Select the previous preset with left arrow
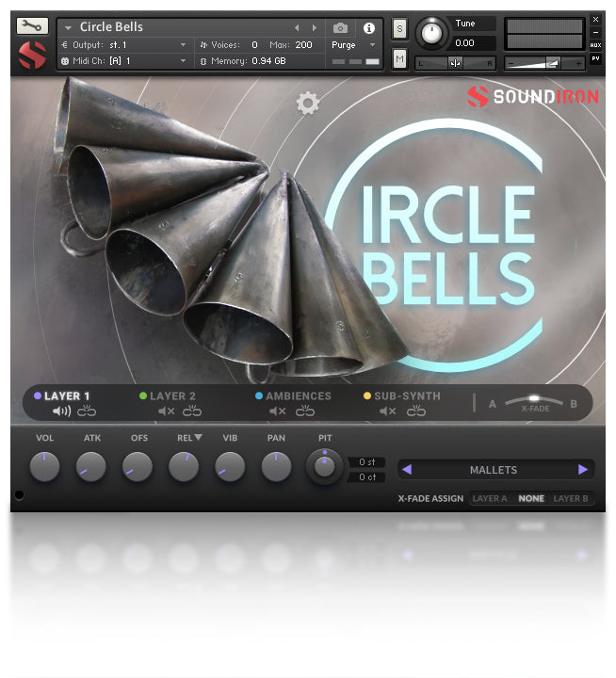 (407, 469)
